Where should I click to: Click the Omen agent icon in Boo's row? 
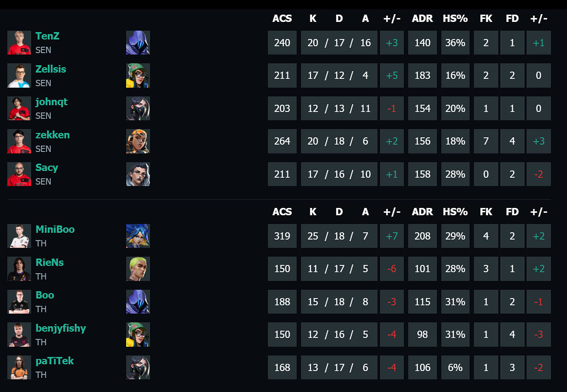[x=138, y=301]
